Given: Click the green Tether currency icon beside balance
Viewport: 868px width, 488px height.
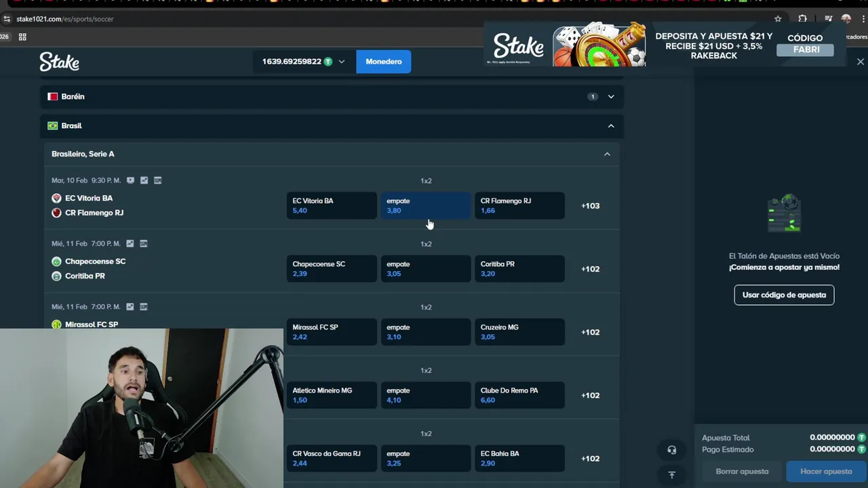Looking at the screenshot, I should 328,62.
